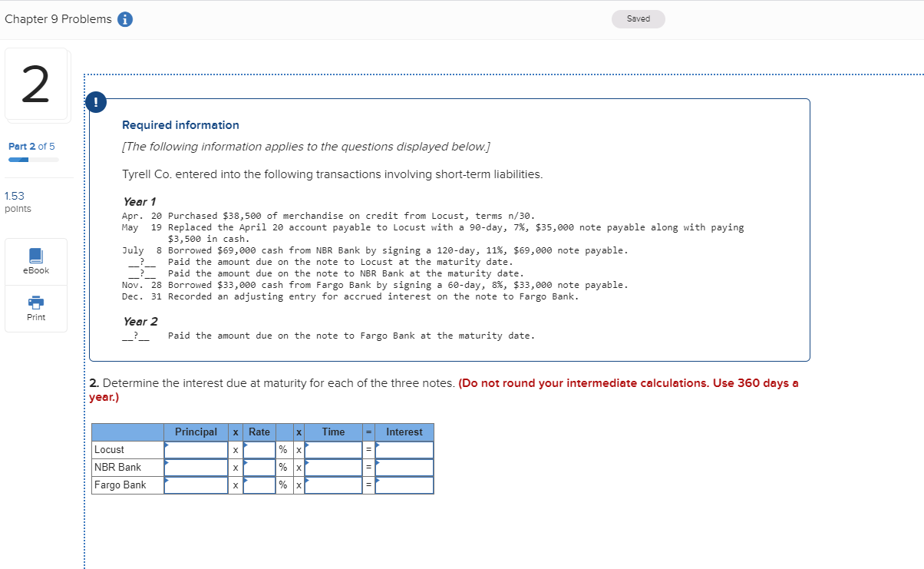This screenshot has height=569, width=924.
Task: Click the Fargo Bank Interest input field
Action: coord(404,485)
